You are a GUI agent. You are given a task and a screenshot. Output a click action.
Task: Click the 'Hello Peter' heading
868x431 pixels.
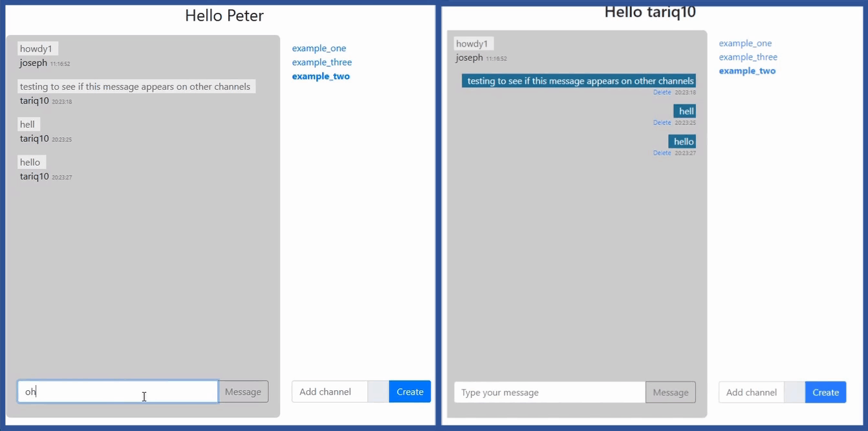click(x=224, y=16)
